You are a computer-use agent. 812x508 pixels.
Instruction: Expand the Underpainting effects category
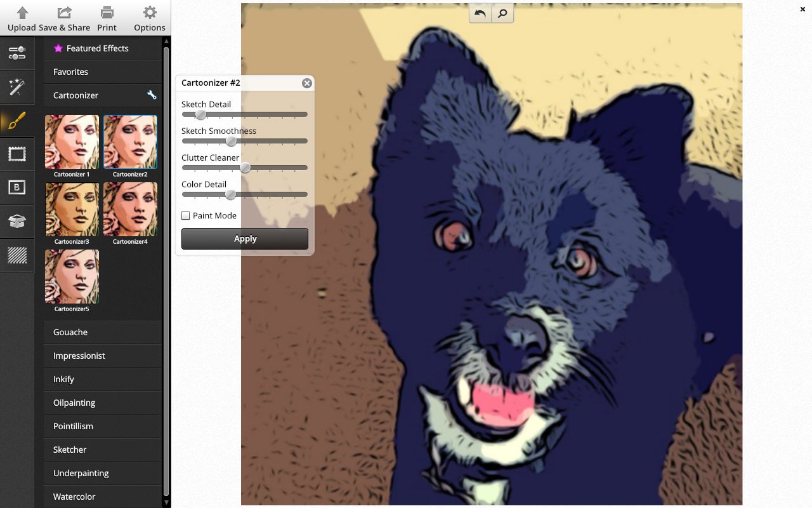pyautogui.click(x=103, y=473)
